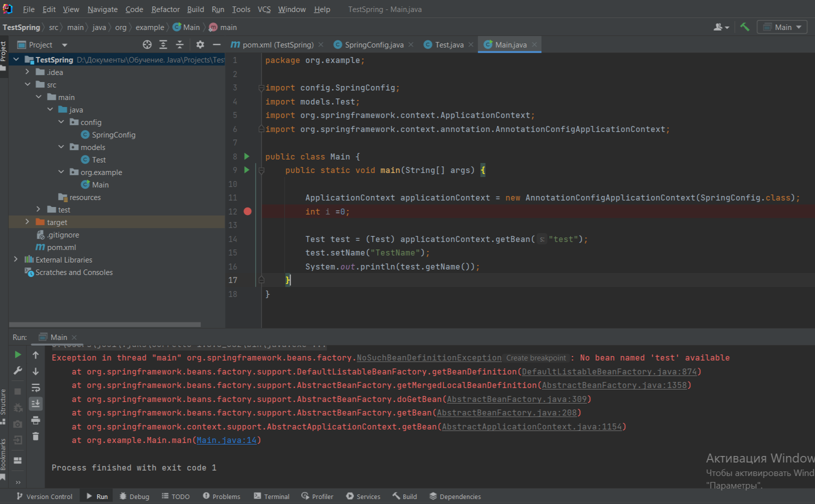The image size is (815, 504).
Task: Open the Main run configuration dropdown
Action: click(782, 27)
